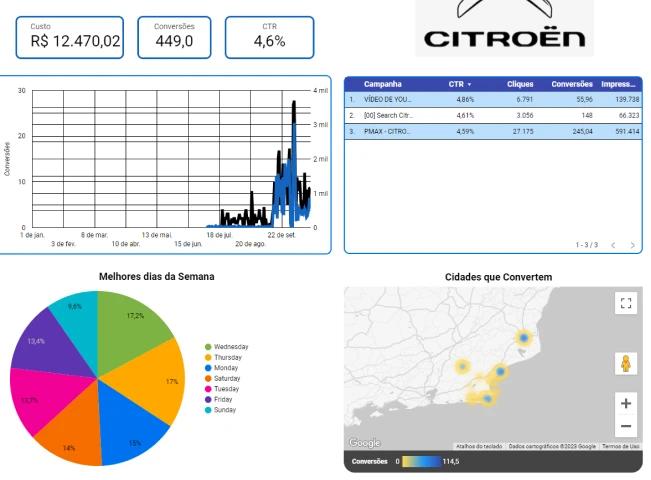Click the Citroën logo image
The width and height of the screenshot is (651, 480).
pyautogui.click(x=504, y=28)
